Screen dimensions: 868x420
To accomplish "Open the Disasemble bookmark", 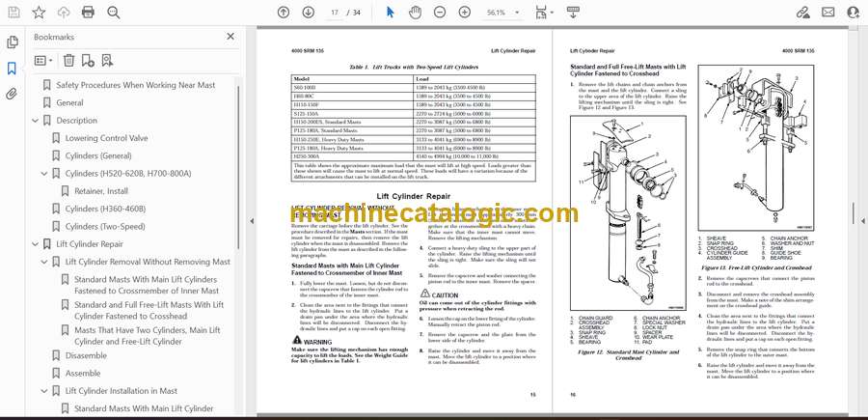I will point(86,355).
